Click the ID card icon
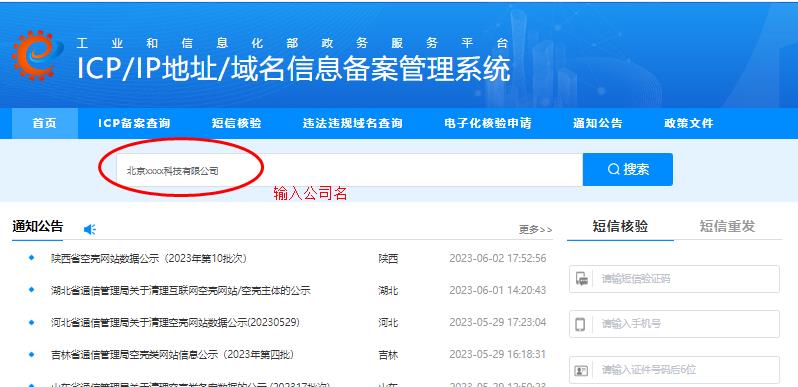Screen dimensions: 798x387 [581, 370]
